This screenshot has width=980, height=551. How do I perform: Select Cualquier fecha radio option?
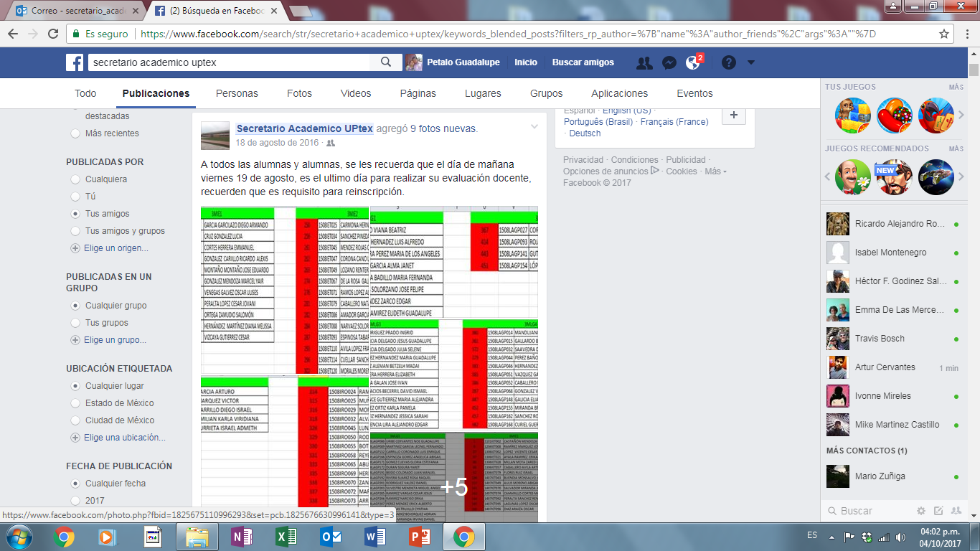(x=75, y=484)
